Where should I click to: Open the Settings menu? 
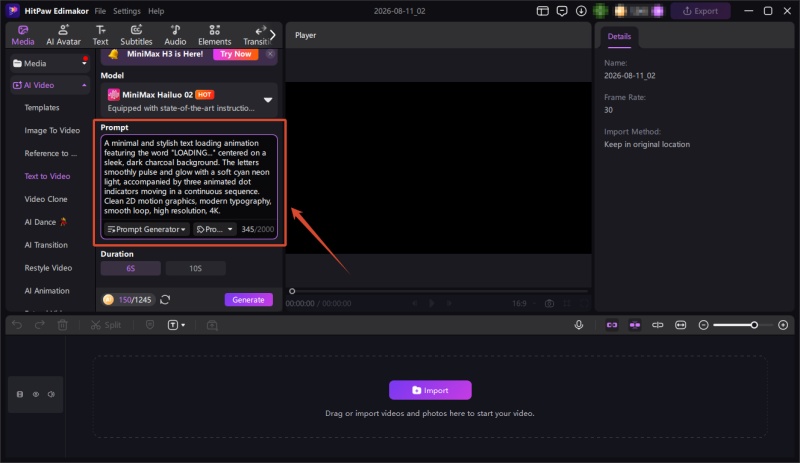click(x=127, y=11)
